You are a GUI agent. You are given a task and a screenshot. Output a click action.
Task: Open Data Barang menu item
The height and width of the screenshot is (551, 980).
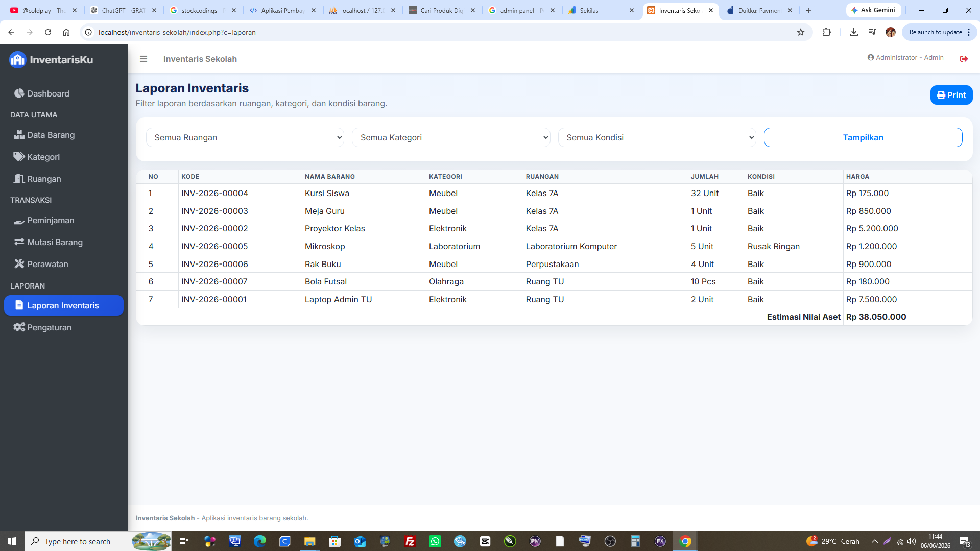[64, 135]
